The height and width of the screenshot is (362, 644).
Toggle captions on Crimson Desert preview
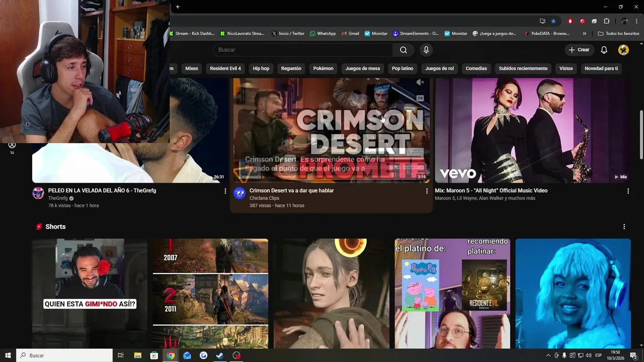click(x=420, y=99)
